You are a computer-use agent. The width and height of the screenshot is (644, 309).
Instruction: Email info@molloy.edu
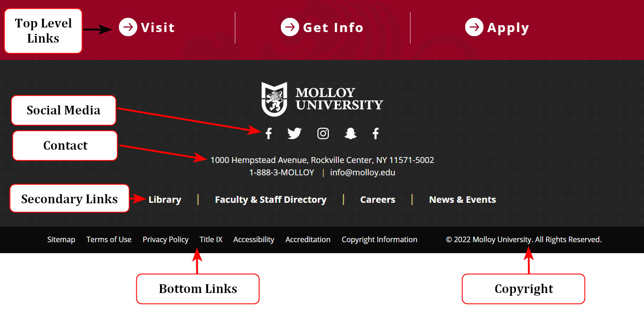pos(363,173)
